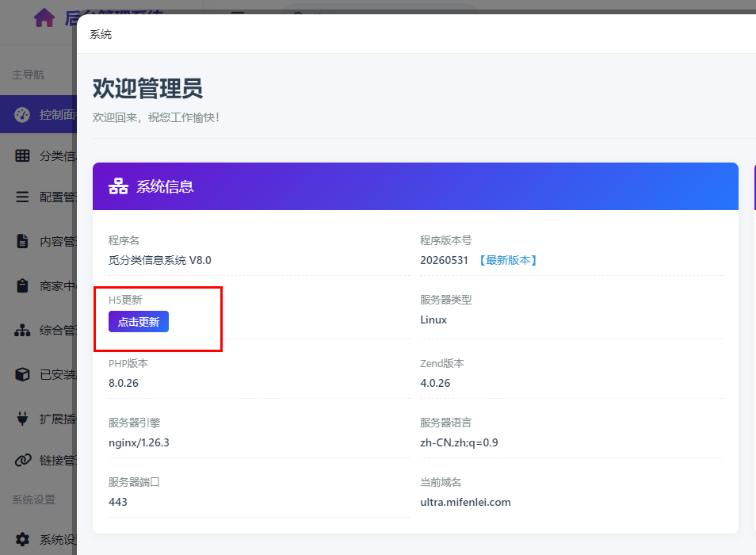This screenshot has height=555, width=756.
Task: Select the server port value 443
Action: (x=118, y=502)
